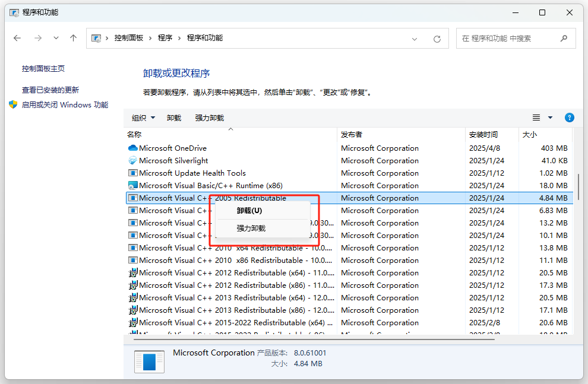Open recent locations chevron beside Forward
Viewport: 588px width, 384px height.
point(56,38)
